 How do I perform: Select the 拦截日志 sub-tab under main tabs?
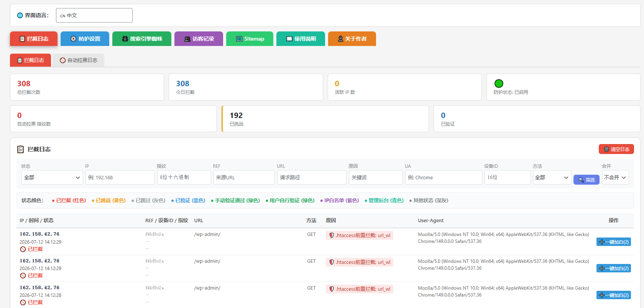point(30,60)
